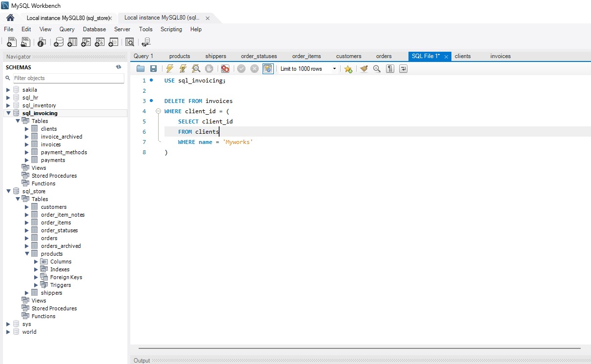Expand the sakila schema

tap(8, 90)
